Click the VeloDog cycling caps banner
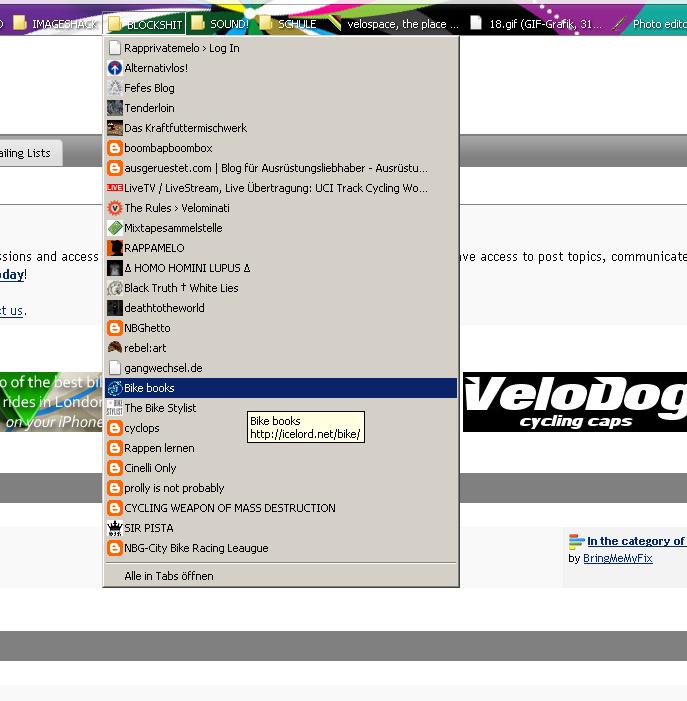 (x=574, y=402)
